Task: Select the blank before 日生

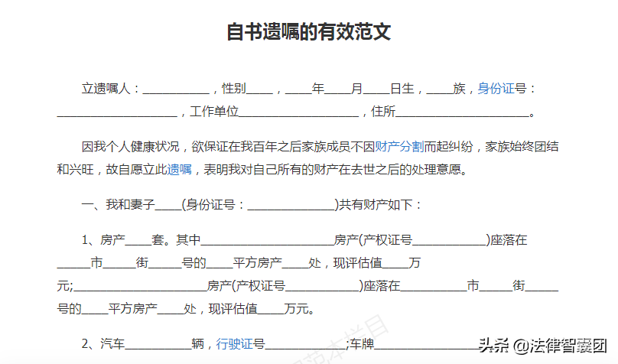Action: pos(377,89)
